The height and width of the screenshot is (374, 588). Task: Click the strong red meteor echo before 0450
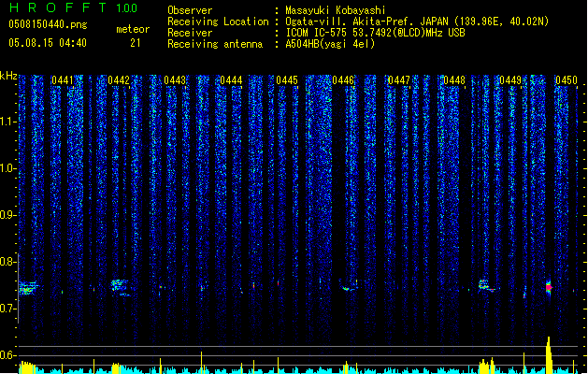[x=549, y=287]
